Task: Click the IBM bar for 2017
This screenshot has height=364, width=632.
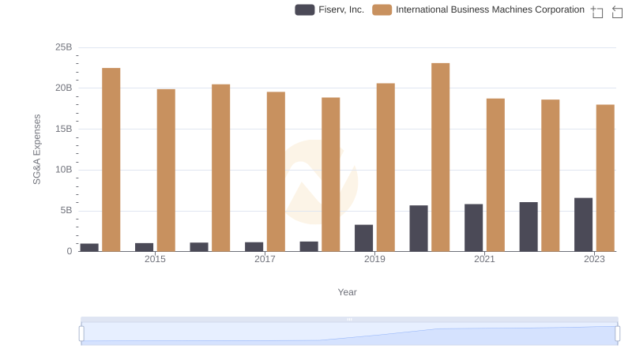Action: 276,171
